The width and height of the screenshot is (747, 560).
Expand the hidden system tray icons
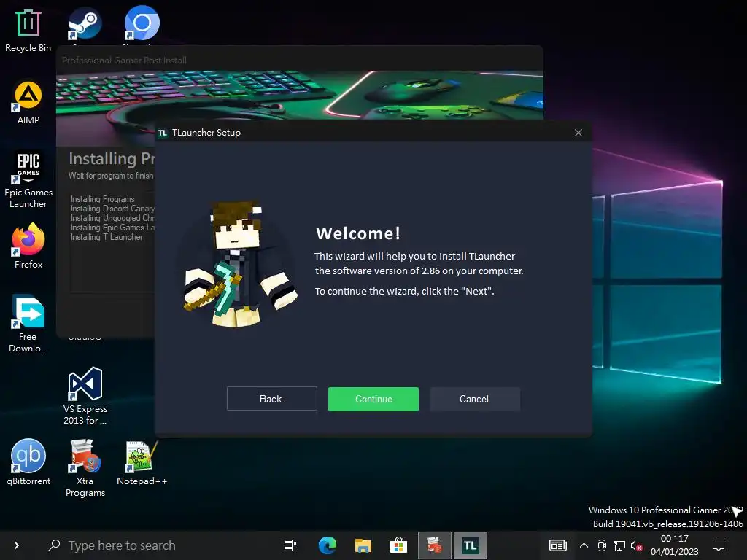pyautogui.click(x=584, y=545)
